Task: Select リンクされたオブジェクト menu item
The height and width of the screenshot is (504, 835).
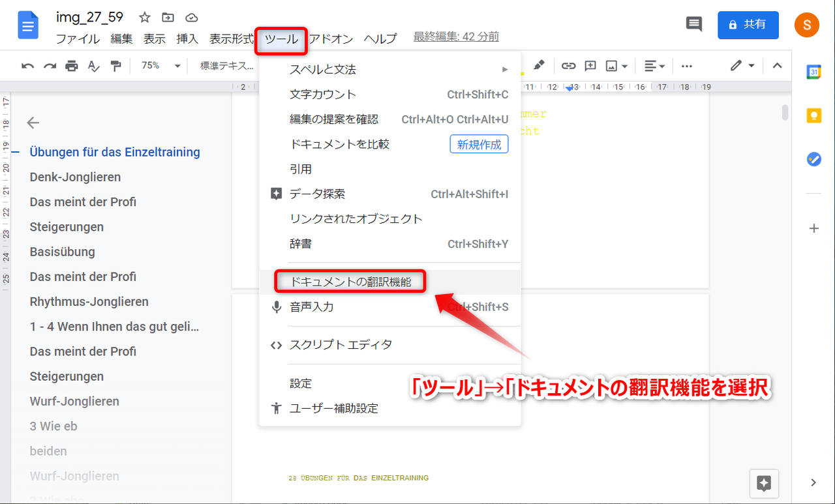Action: click(x=390, y=218)
